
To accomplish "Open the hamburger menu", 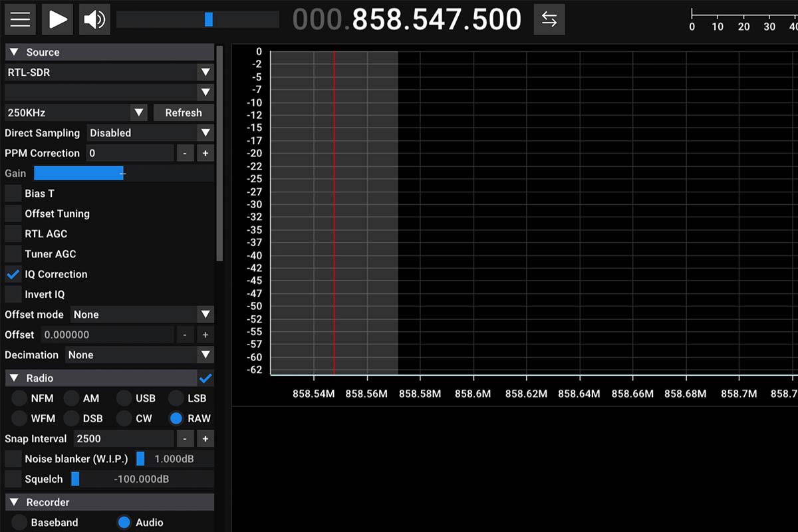I will click(x=20, y=19).
